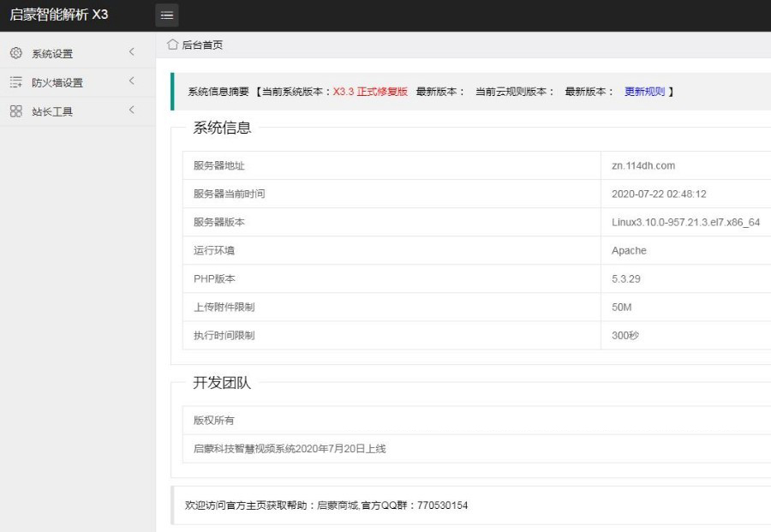Viewport: 771px width, 532px height.
Task: Click the blue 更新规则 link
Action: point(644,92)
